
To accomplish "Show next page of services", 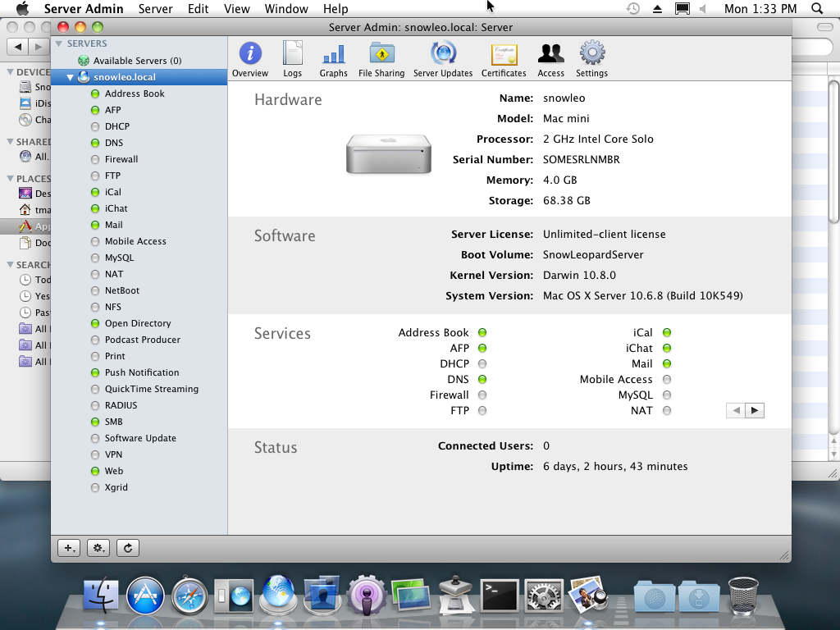I will click(755, 410).
